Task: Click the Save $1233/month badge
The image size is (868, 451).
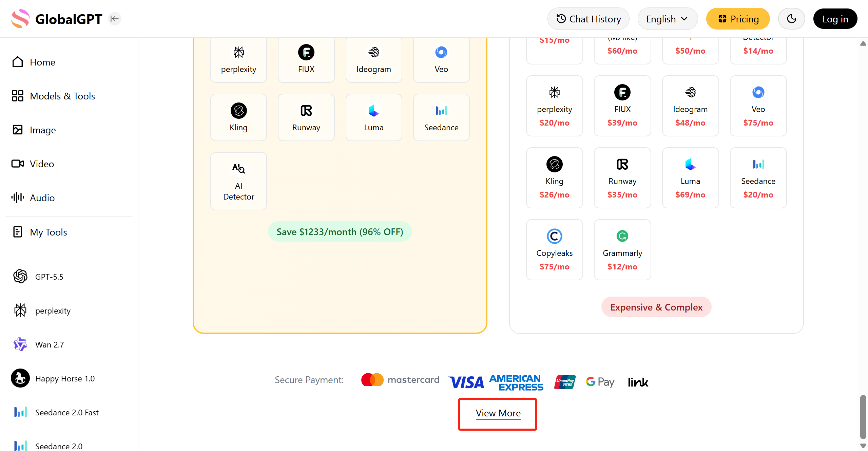Action: coord(340,232)
